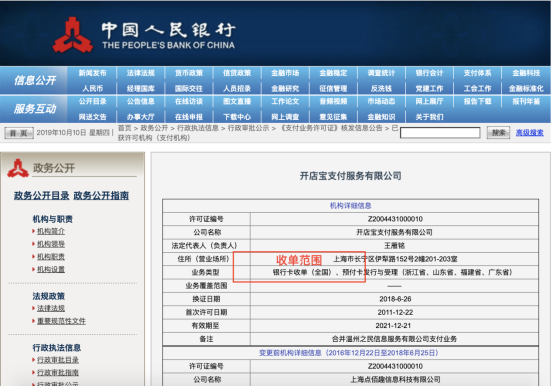Open 网上调查 from the menu
The image size is (553, 386).
285,117
